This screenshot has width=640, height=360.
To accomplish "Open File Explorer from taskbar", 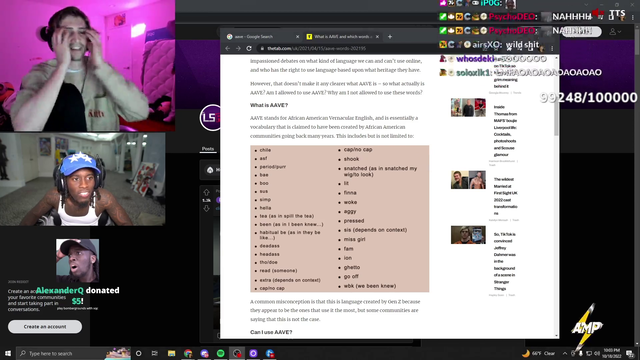I will click(171, 353).
